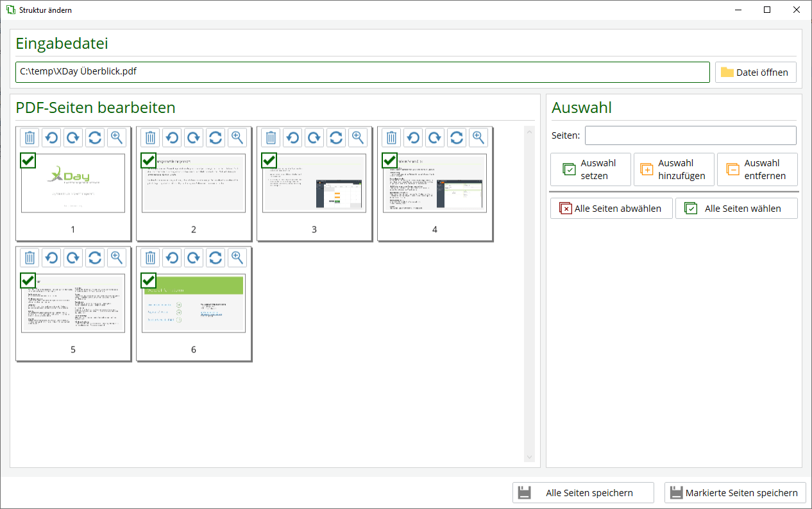Delete page 1 with trash icon

[30, 137]
